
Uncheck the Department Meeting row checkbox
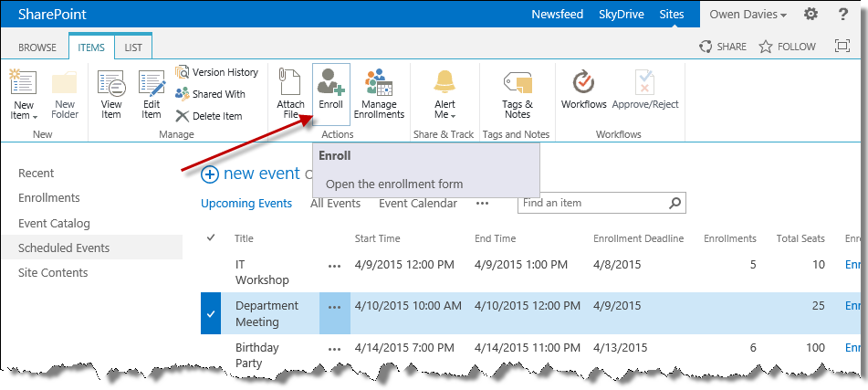(x=211, y=314)
